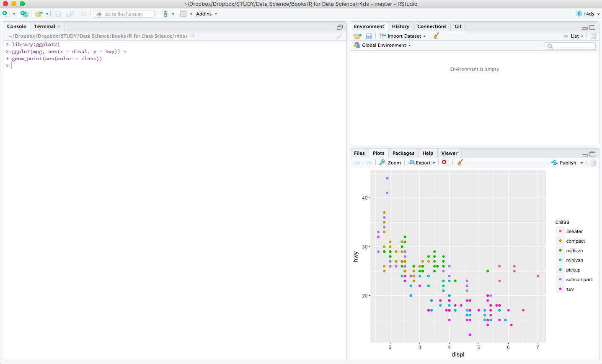Image resolution: width=602 pixels, height=364 pixels.
Task: Click the 'subcompact' legend label
Action: pos(579,279)
